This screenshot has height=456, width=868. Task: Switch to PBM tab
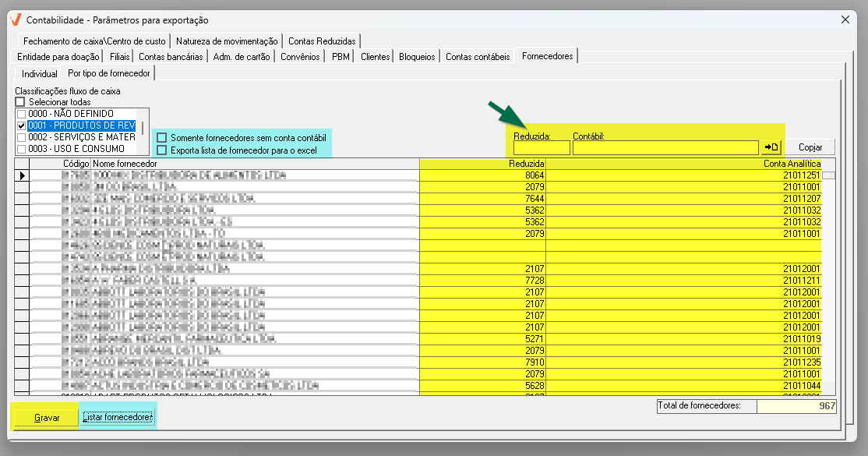(340, 57)
